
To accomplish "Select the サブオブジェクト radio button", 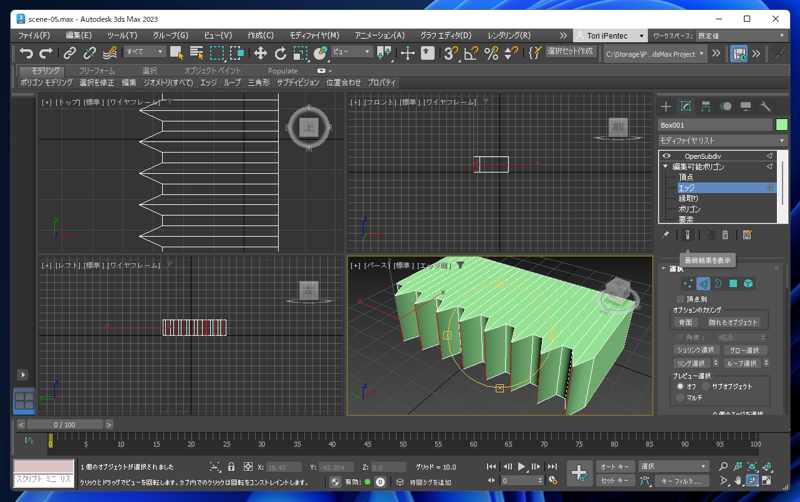I will 706,386.
